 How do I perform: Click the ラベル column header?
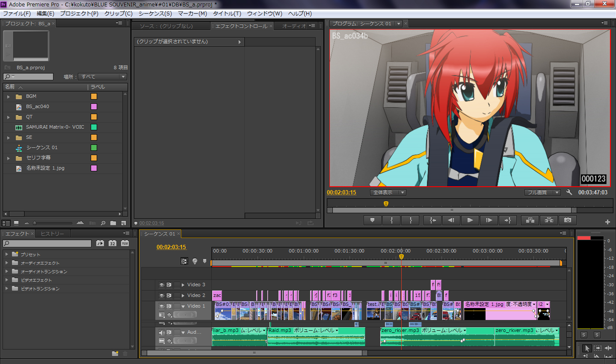tap(98, 87)
